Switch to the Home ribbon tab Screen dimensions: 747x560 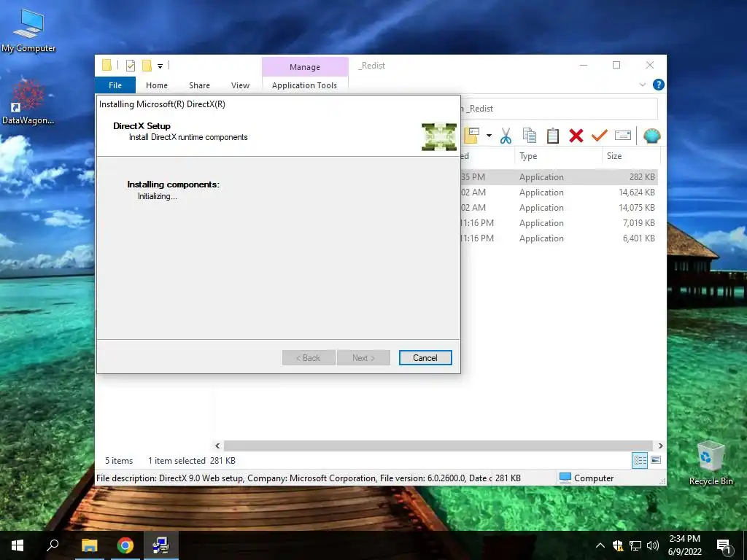click(x=157, y=85)
